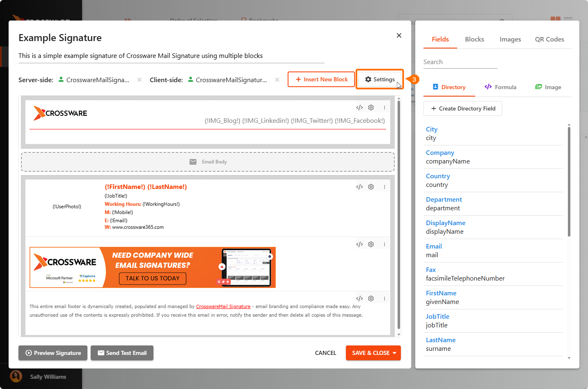Switch to the Blocks tab
Screen dimensions: 588x389
coord(474,39)
